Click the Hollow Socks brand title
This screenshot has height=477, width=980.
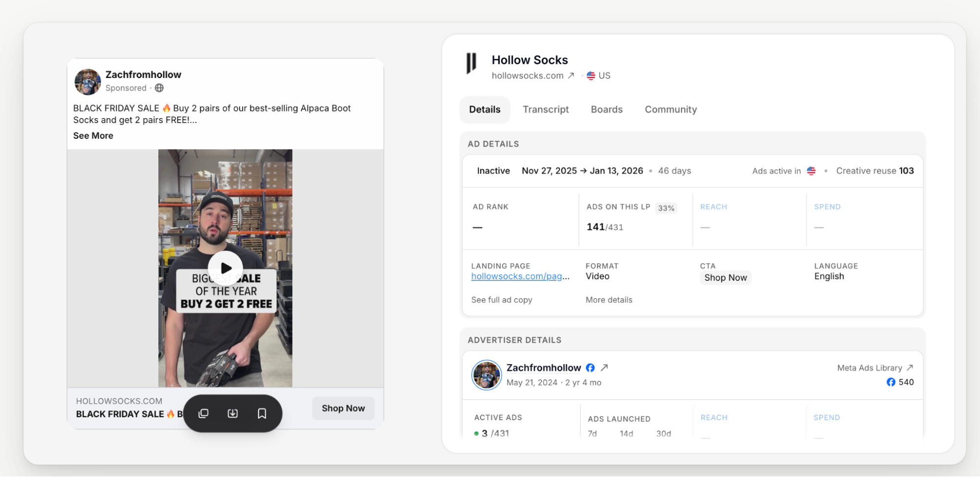529,60
